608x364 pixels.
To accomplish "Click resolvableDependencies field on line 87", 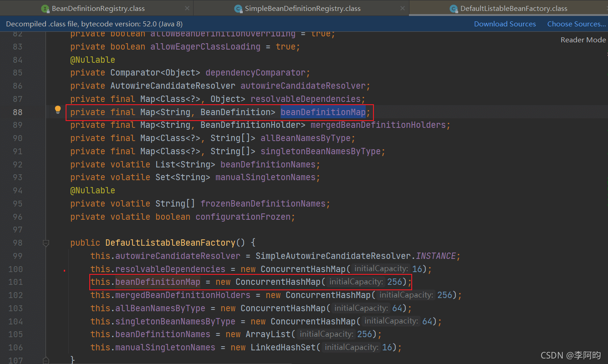I will 306,99.
